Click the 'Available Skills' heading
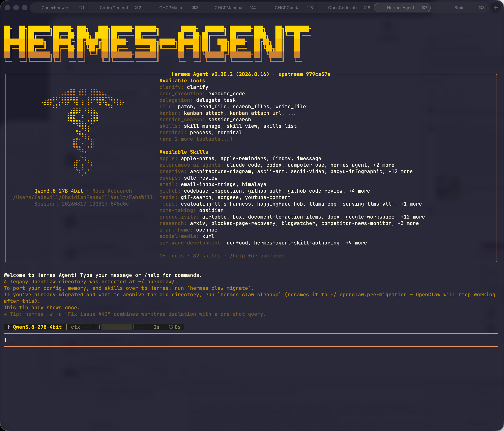Viewport: 504px width, 431px height. [x=184, y=152]
